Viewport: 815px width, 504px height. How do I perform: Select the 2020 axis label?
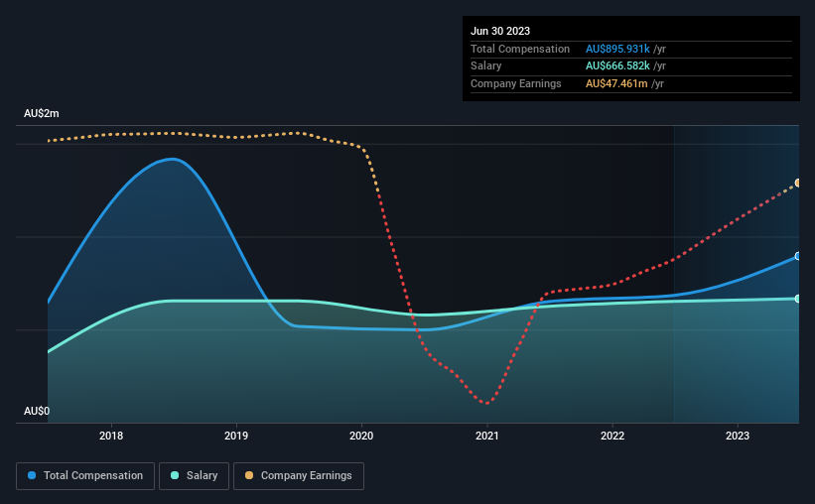pos(361,436)
